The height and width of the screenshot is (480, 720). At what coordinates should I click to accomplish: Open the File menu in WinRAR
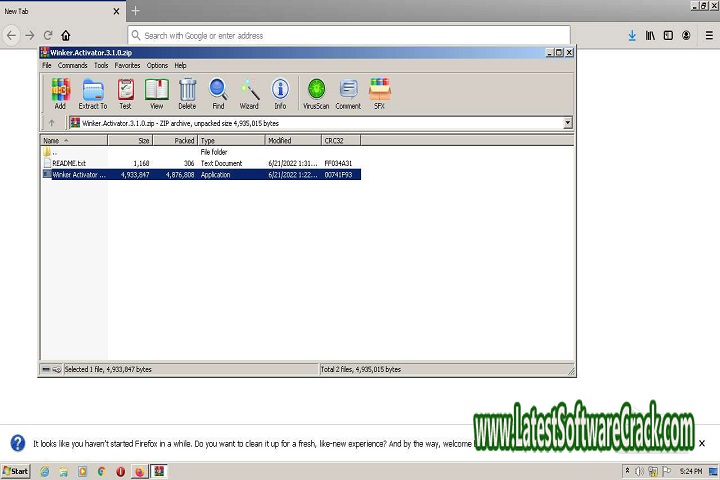[47, 65]
